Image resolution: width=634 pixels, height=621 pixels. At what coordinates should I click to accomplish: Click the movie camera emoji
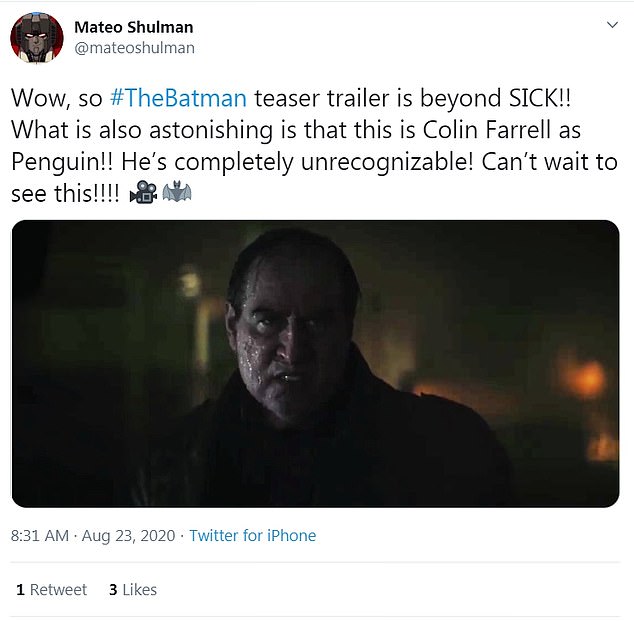tap(142, 194)
